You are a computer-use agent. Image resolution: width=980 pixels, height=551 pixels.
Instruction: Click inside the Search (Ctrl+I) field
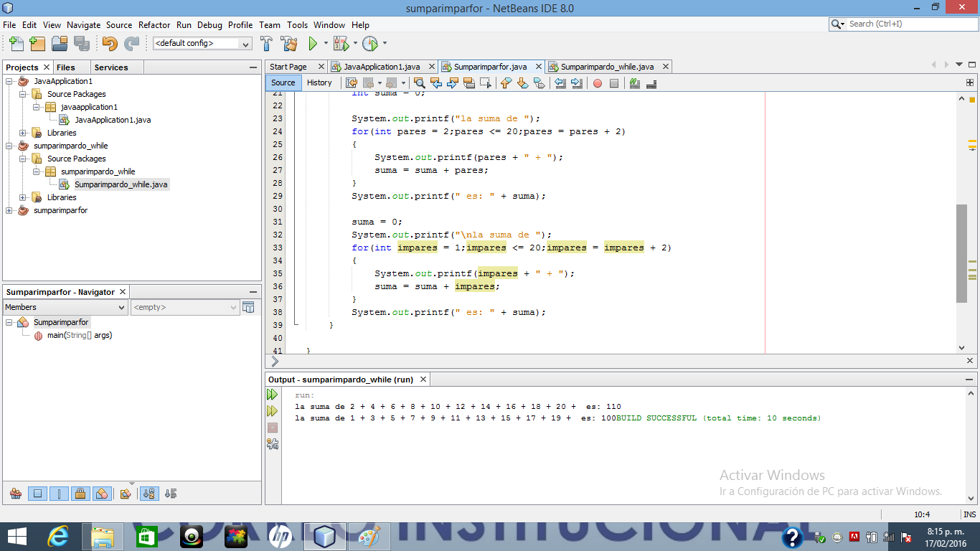coord(904,24)
